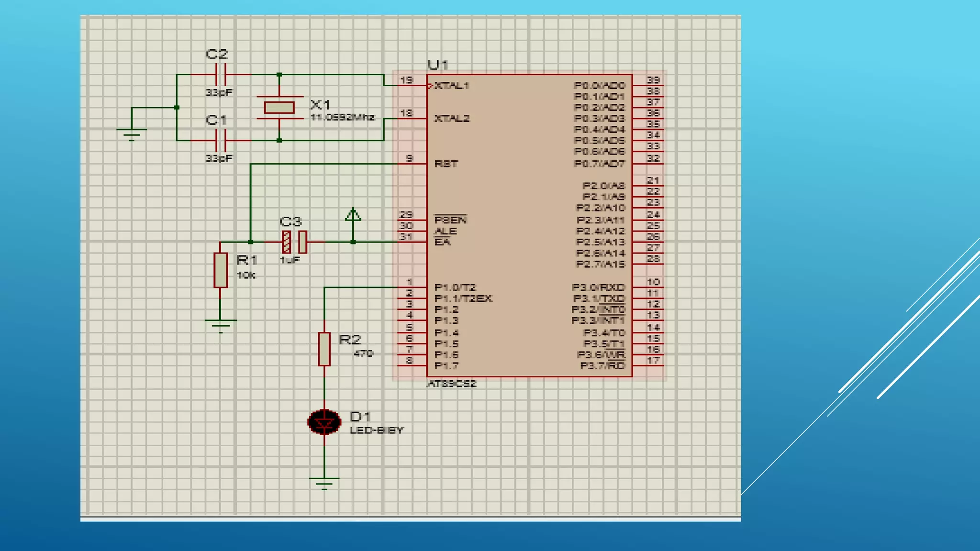Click the RST pin label
The width and height of the screenshot is (980, 551).
pyautogui.click(x=446, y=164)
